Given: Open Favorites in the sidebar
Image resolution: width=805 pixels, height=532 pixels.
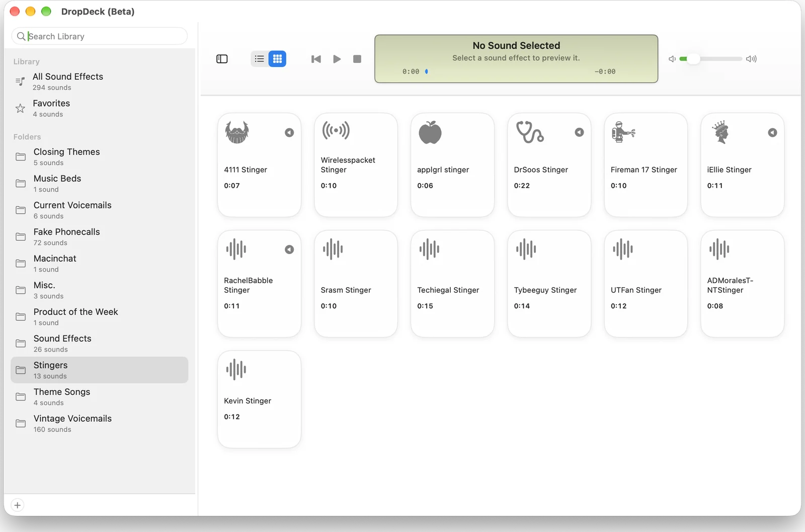Looking at the screenshot, I should pos(100,108).
